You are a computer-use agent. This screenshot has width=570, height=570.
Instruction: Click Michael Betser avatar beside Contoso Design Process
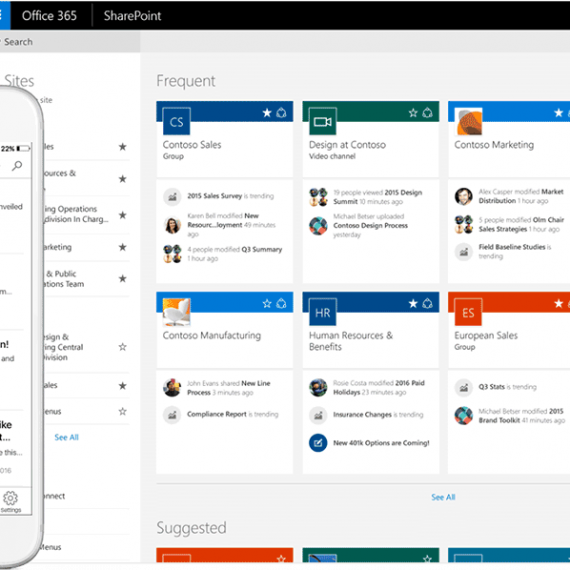point(318,225)
